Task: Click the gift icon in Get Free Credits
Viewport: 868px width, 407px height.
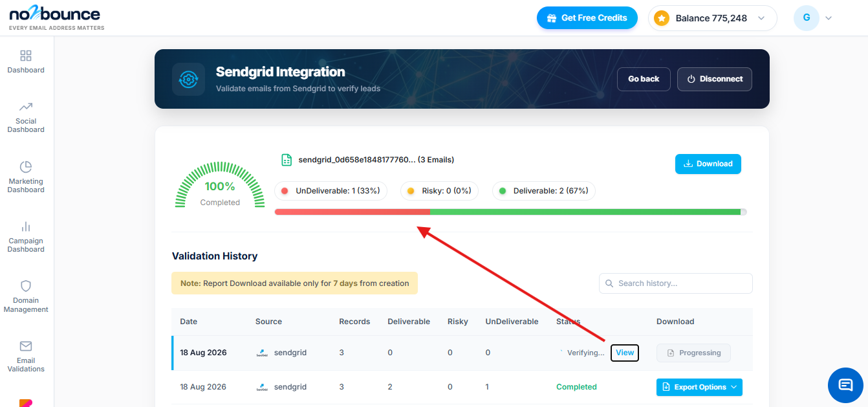Action: coord(552,18)
